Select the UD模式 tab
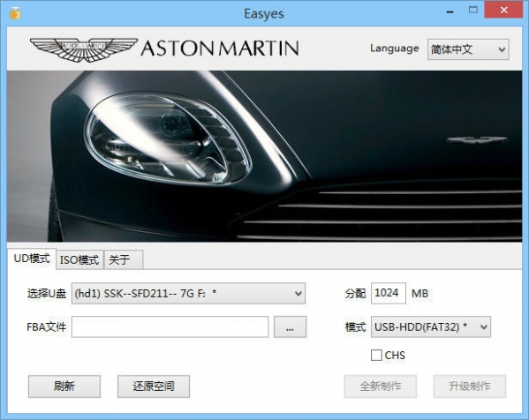Image resolution: width=529 pixels, height=420 pixels. pyautogui.click(x=32, y=259)
